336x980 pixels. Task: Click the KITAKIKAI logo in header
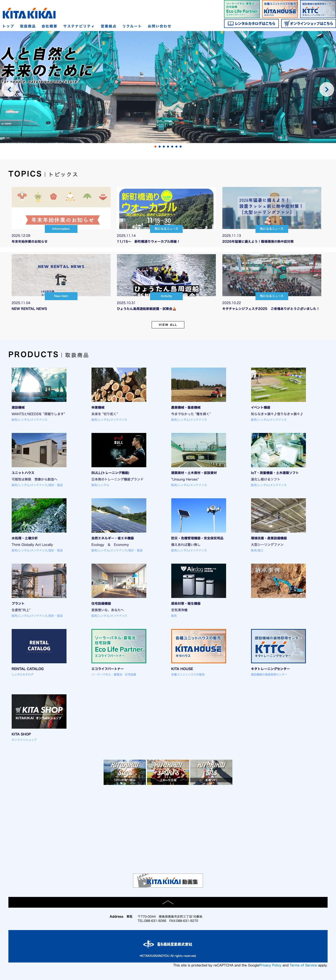[x=29, y=13]
